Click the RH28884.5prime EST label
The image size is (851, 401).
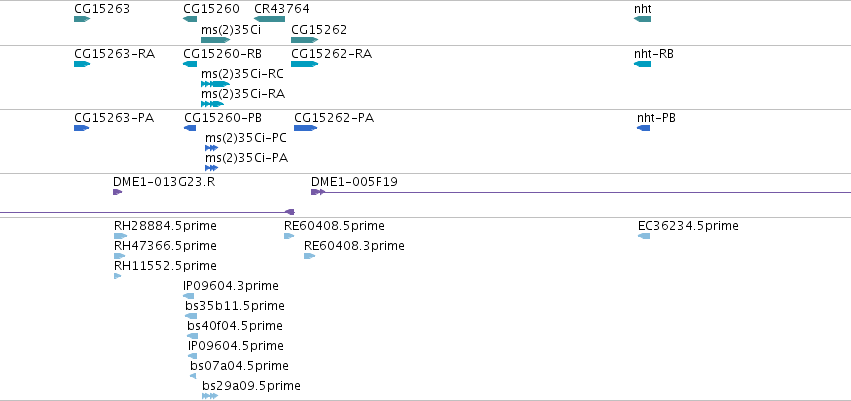(x=165, y=226)
